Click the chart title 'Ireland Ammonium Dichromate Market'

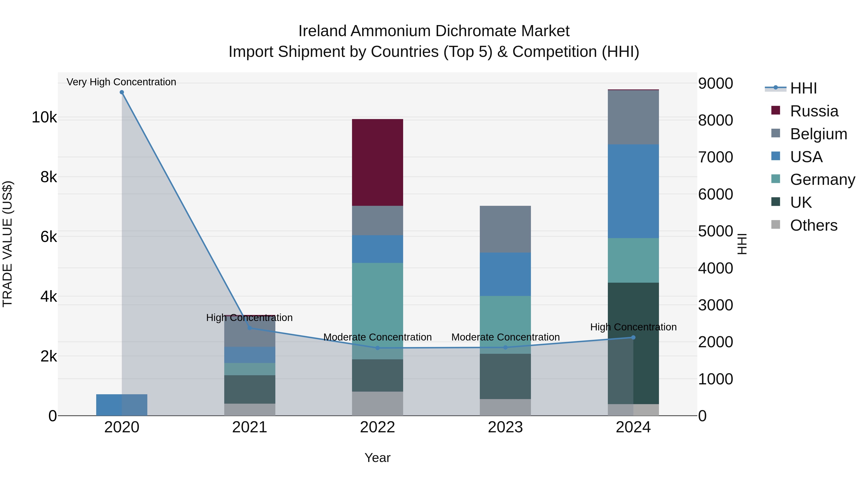point(434,31)
